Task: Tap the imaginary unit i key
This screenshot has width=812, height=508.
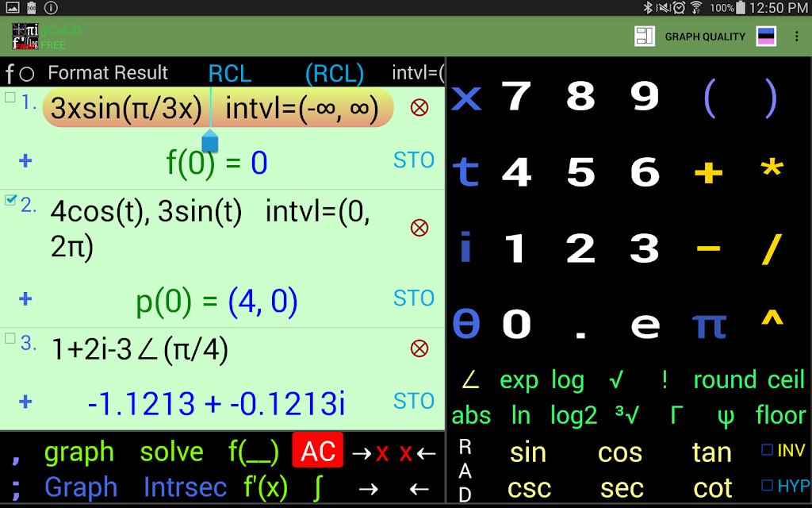Action: [465, 247]
